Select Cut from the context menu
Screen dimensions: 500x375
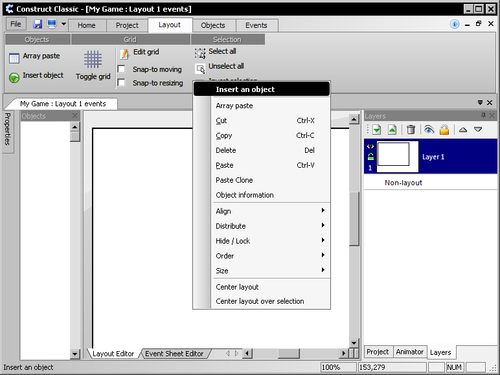coord(262,121)
